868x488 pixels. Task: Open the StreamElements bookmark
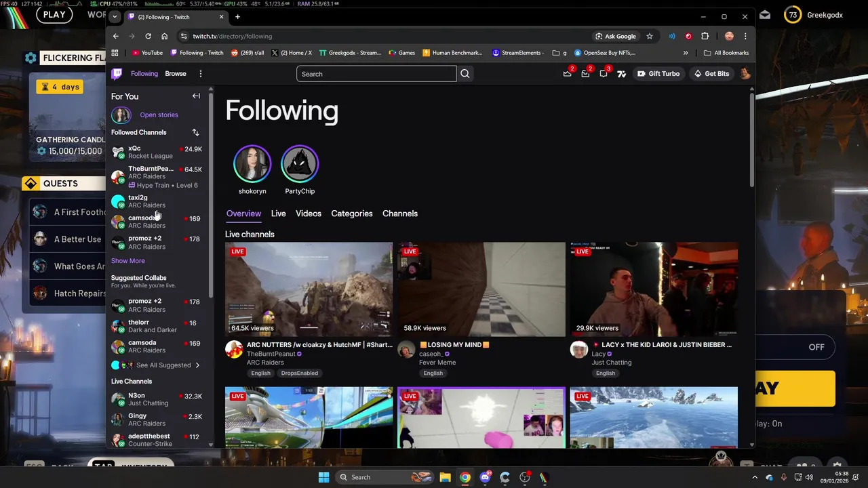click(518, 53)
